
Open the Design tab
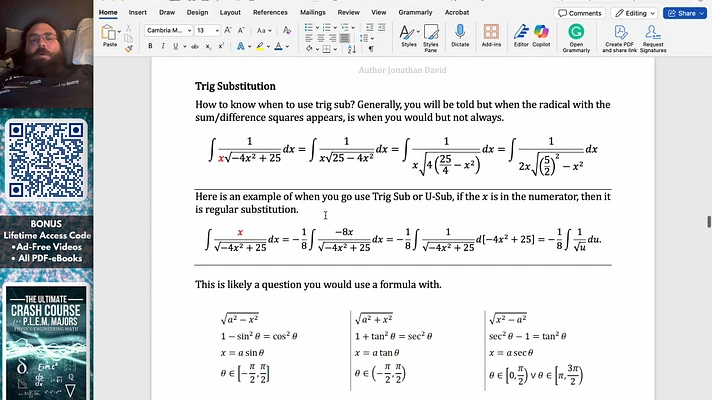198,12
